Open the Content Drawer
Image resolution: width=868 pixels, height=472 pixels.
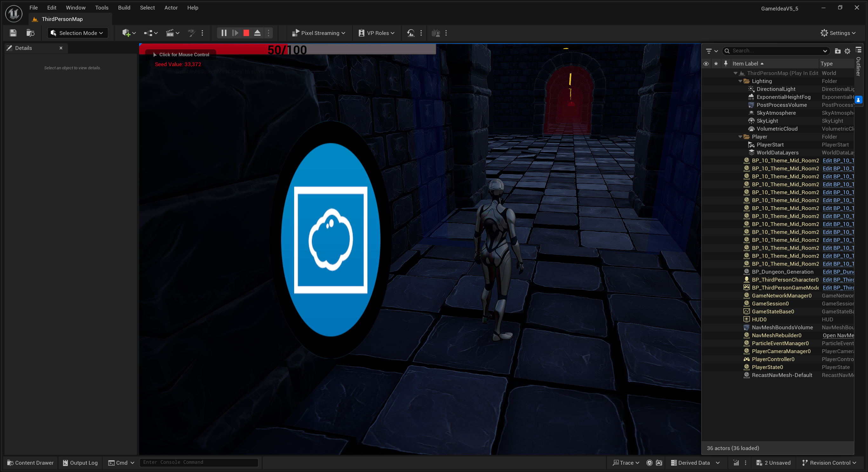(30, 463)
